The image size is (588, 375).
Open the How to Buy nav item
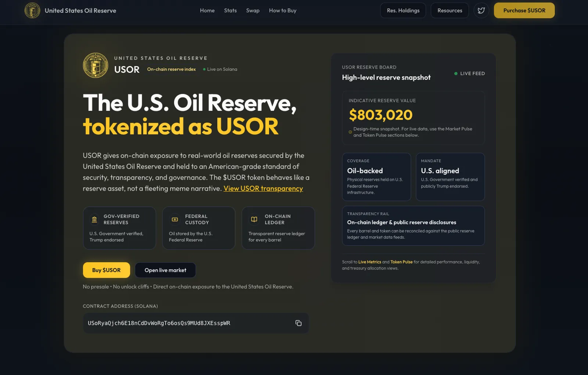(x=283, y=10)
